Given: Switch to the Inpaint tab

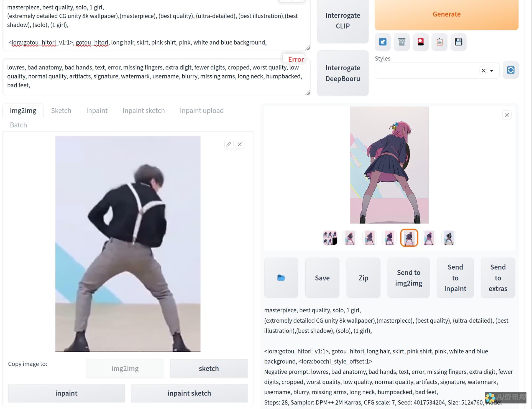Looking at the screenshot, I should (97, 110).
